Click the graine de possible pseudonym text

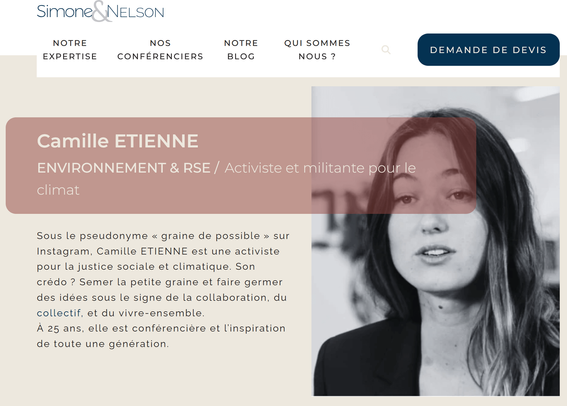tap(210, 236)
